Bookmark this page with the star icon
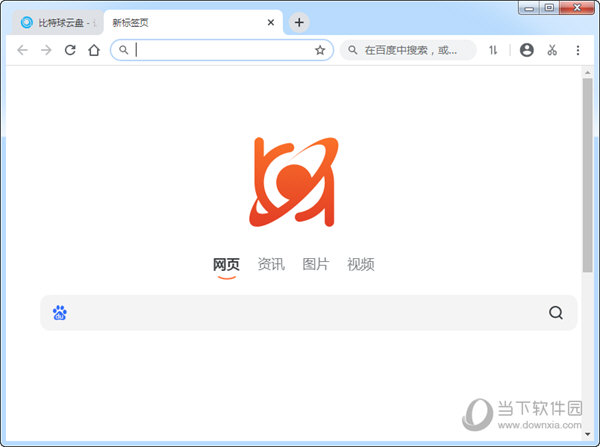600x447 pixels. coord(320,50)
